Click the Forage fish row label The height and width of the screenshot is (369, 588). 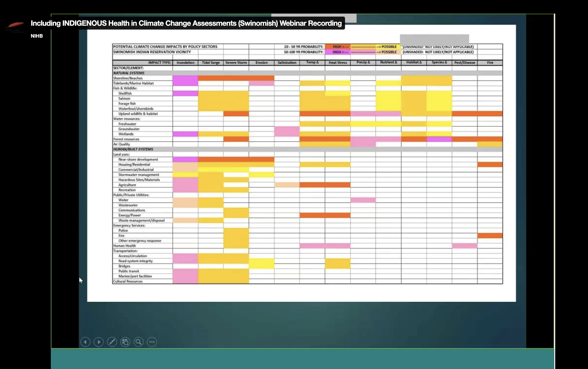[x=127, y=103]
